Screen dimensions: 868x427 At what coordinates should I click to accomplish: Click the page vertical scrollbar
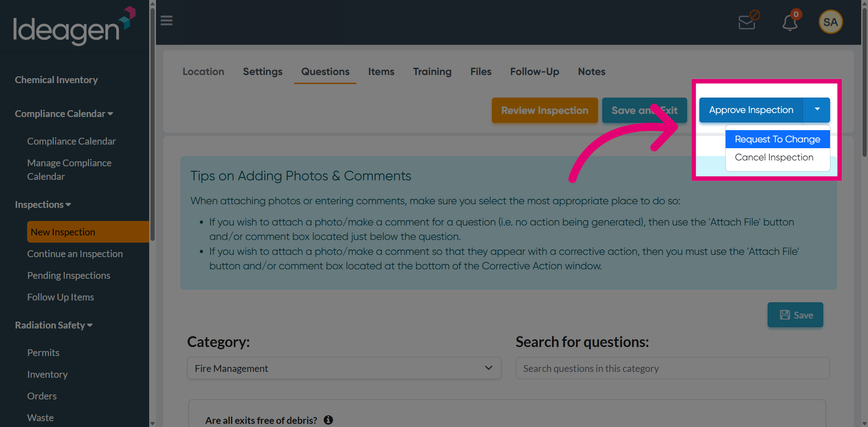(x=864, y=81)
